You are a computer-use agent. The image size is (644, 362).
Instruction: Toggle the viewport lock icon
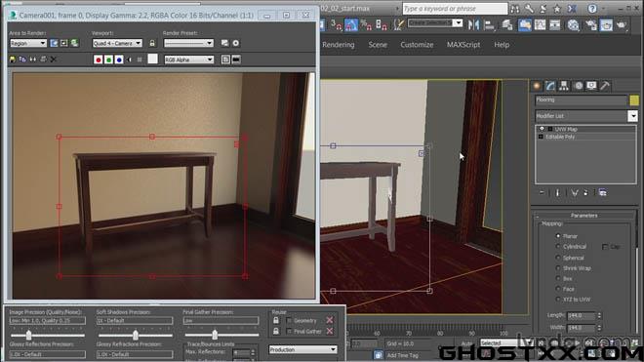pos(152,43)
